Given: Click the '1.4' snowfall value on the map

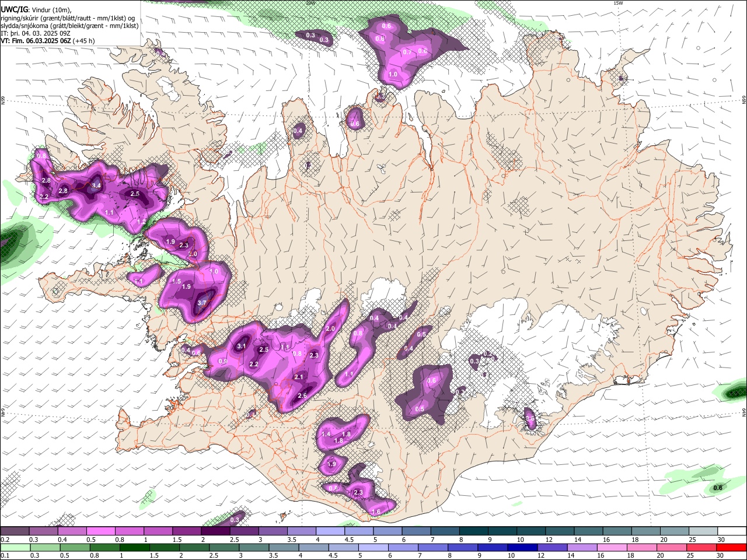Looking at the screenshot, I should [326, 434].
